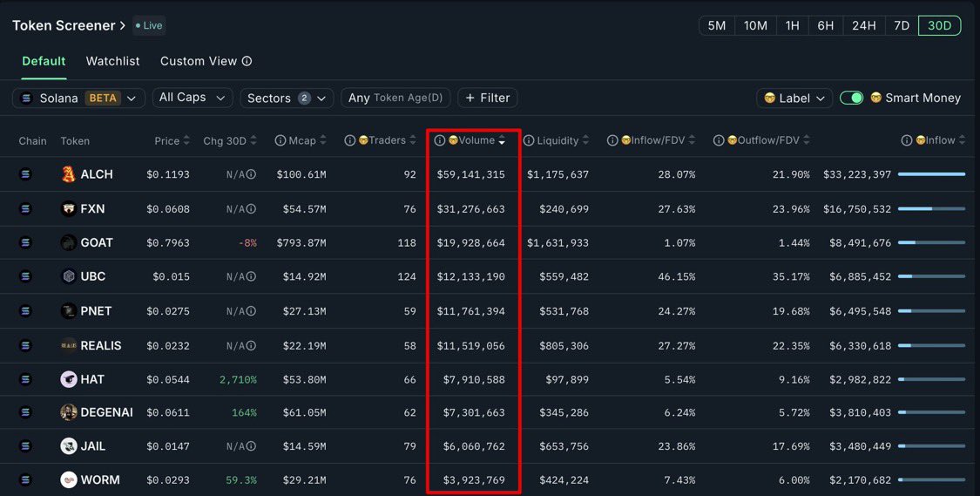Click the WORM token logo icon
Image resolution: width=980 pixels, height=496 pixels.
[69, 479]
